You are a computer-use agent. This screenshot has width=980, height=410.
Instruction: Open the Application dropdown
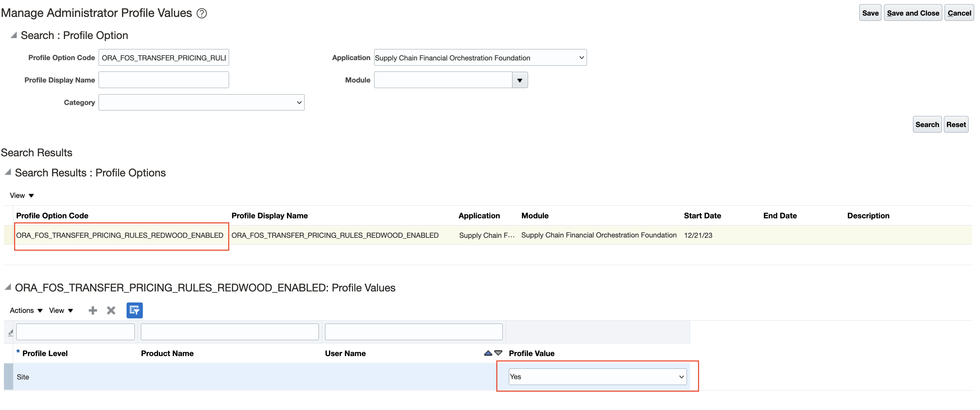pyautogui.click(x=480, y=58)
